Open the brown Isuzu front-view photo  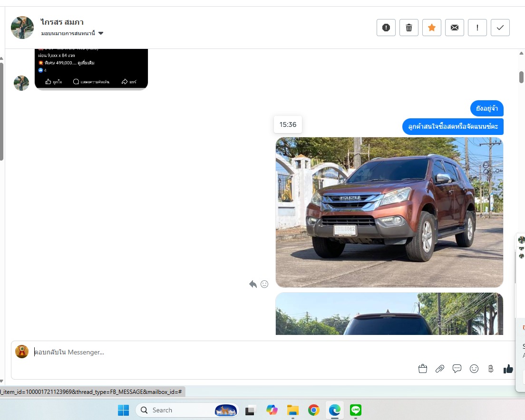coord(389,212)
